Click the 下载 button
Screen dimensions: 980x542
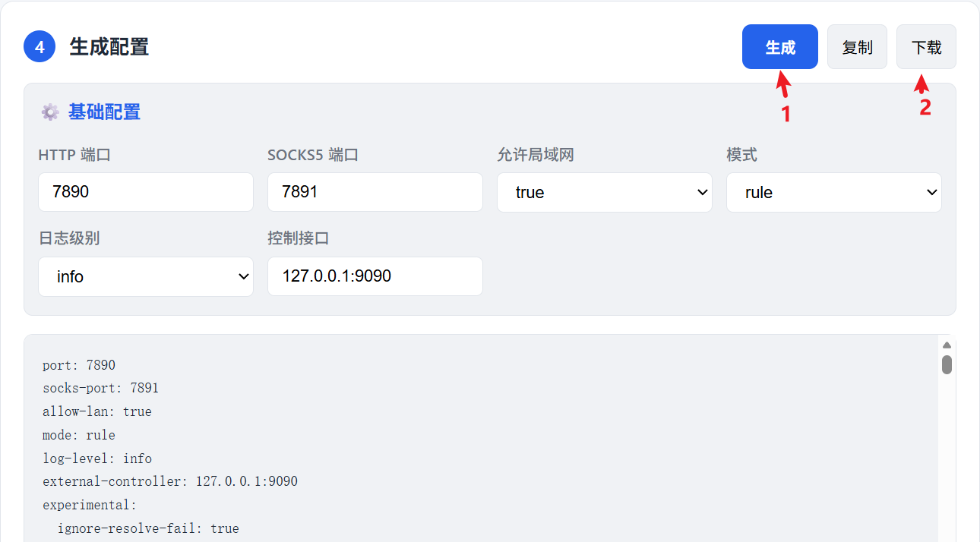[926, 47]
